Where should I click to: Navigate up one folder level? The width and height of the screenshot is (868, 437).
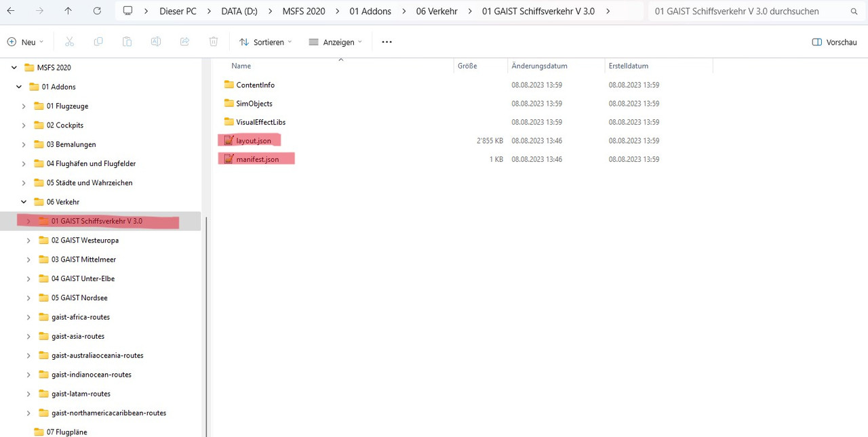tap(68, 11)
